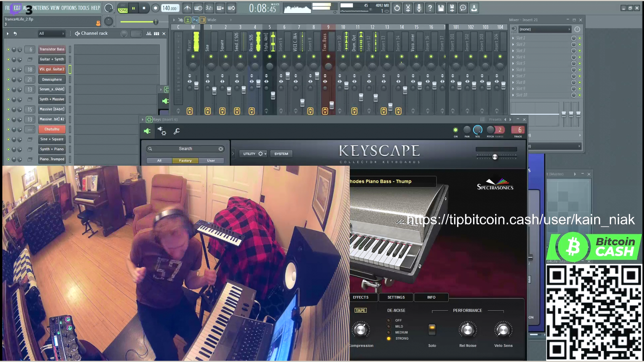Switch to Keyscape SETTINGS tab

(396, 297)
